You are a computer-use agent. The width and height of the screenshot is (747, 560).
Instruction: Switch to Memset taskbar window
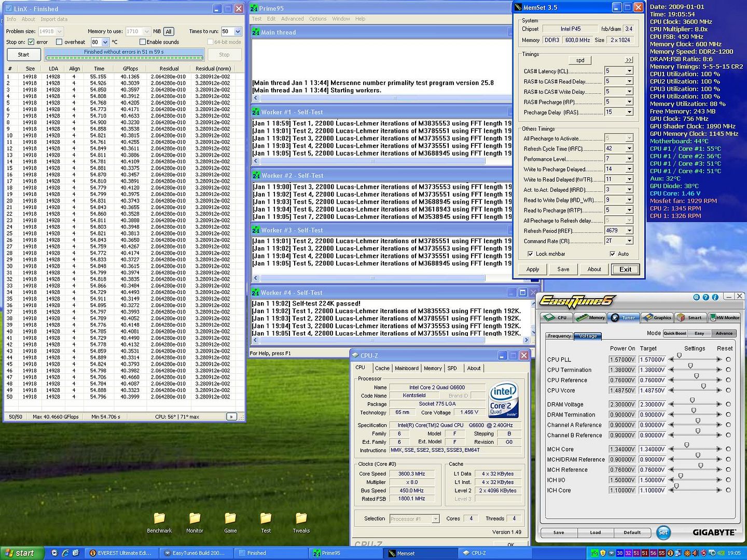(x=420, y=553)
